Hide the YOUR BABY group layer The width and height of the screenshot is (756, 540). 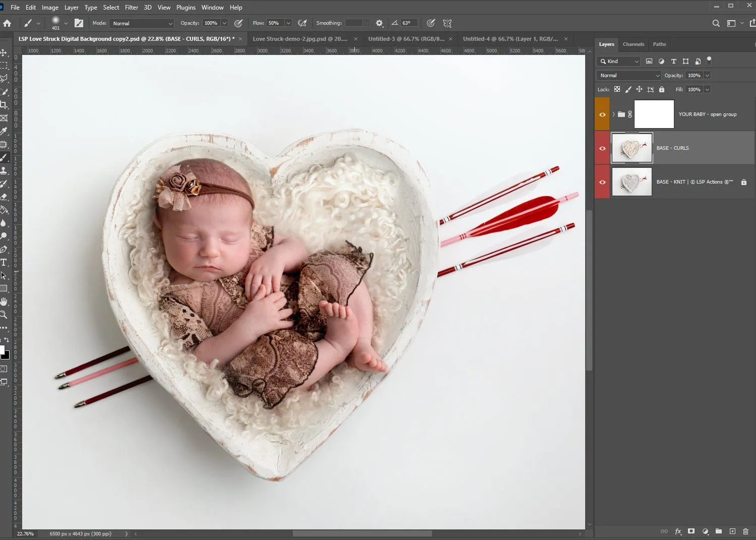[602, 114]
